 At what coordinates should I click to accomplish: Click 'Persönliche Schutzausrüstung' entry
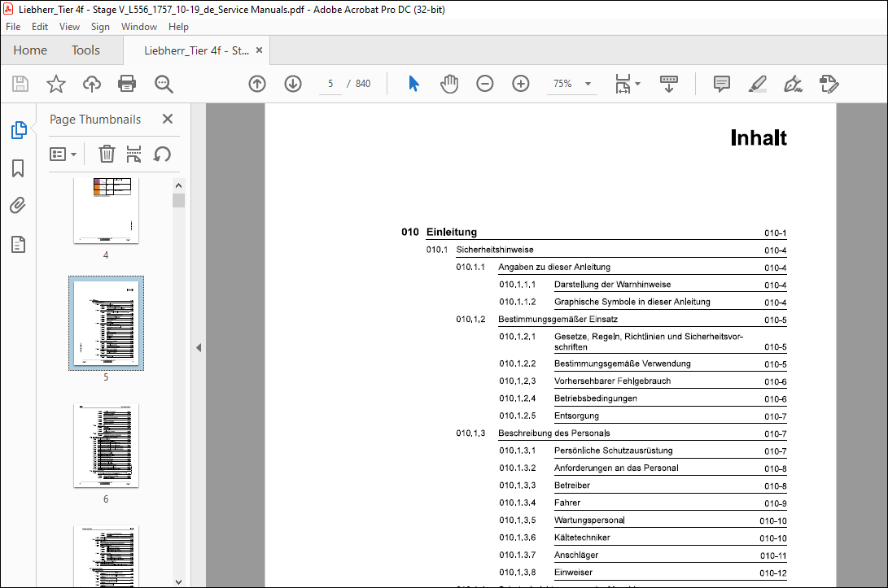pos(614,451)
